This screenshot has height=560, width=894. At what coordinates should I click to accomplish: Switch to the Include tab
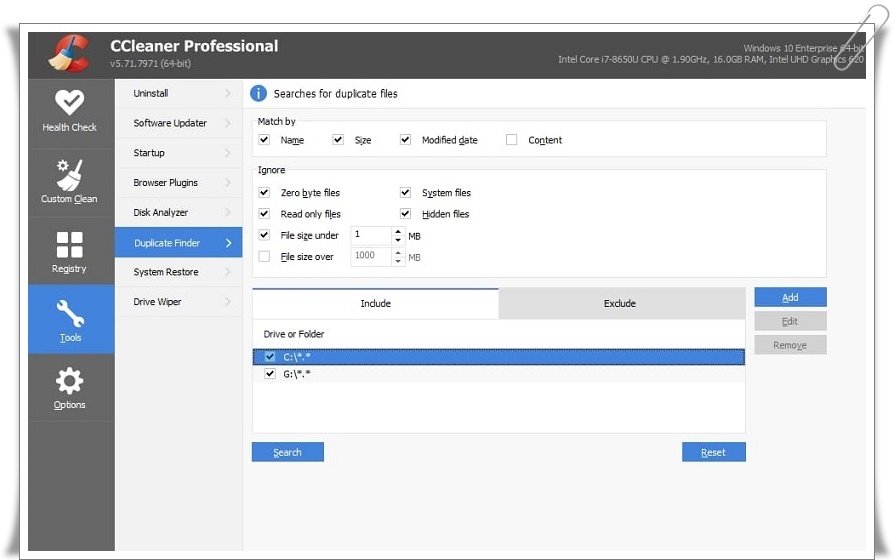tap(376, 303)
